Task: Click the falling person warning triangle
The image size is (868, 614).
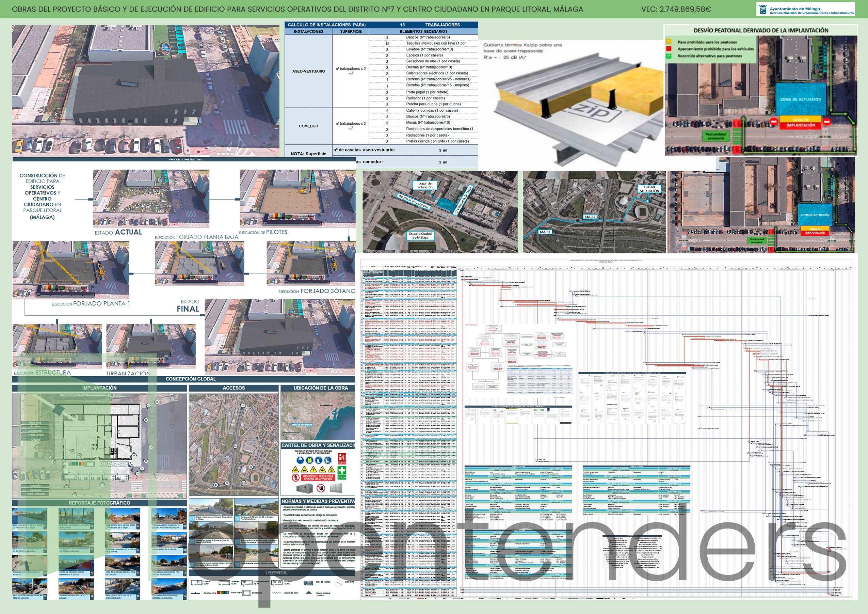Action: [x=296, y=470]
